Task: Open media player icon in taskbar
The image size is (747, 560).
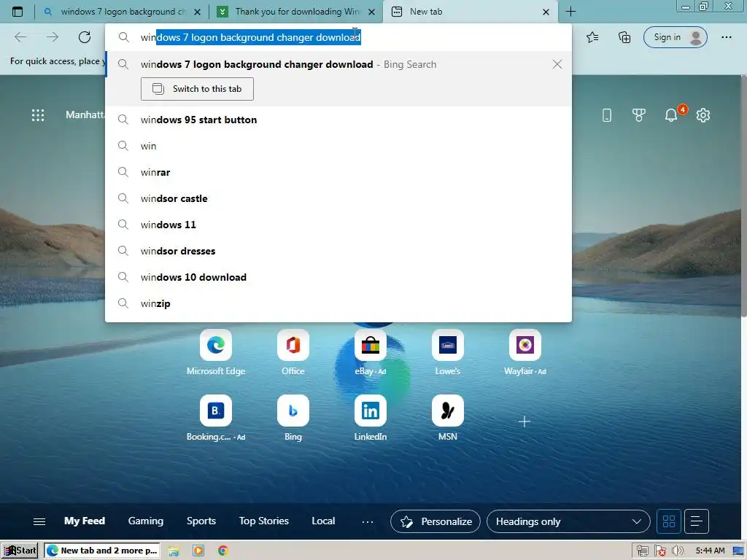Action: tap(198, 551)
